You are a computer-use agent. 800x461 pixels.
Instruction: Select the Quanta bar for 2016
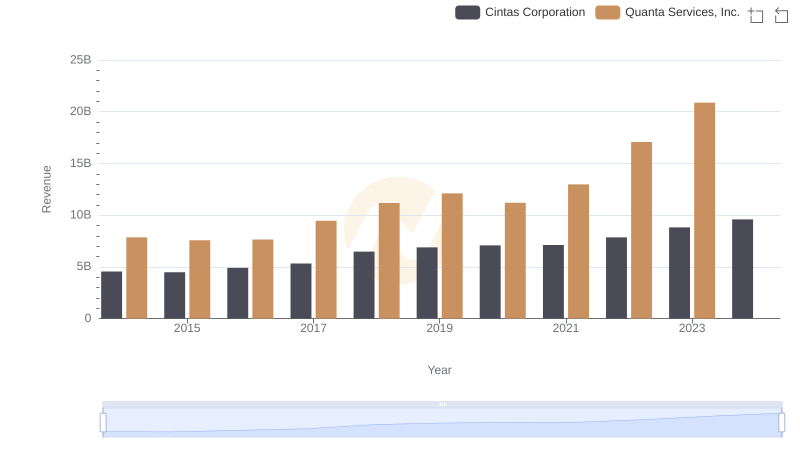click(x=263, y=279)
